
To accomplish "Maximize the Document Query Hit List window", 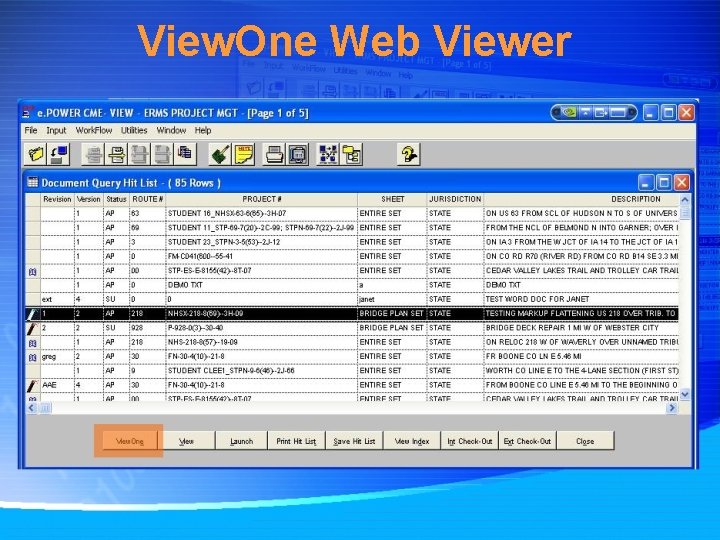I will pos(664,183).
